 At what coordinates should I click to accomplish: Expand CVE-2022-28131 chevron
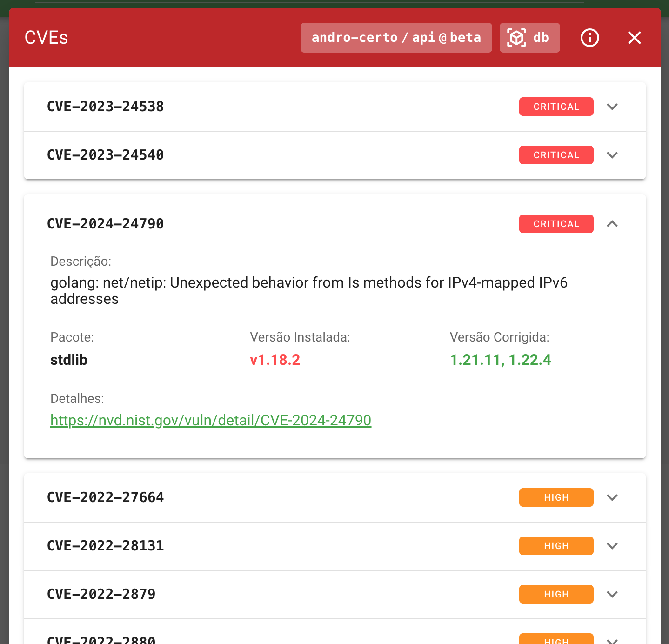612,546
